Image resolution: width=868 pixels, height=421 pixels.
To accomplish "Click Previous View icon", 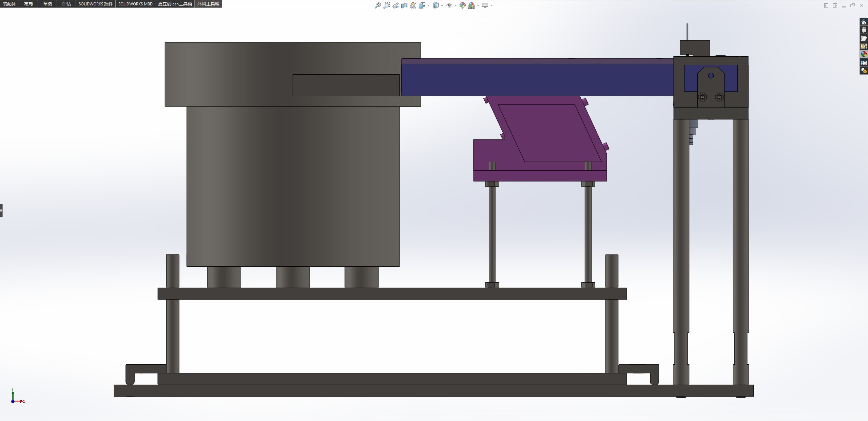I will click(x=396, y=5).
